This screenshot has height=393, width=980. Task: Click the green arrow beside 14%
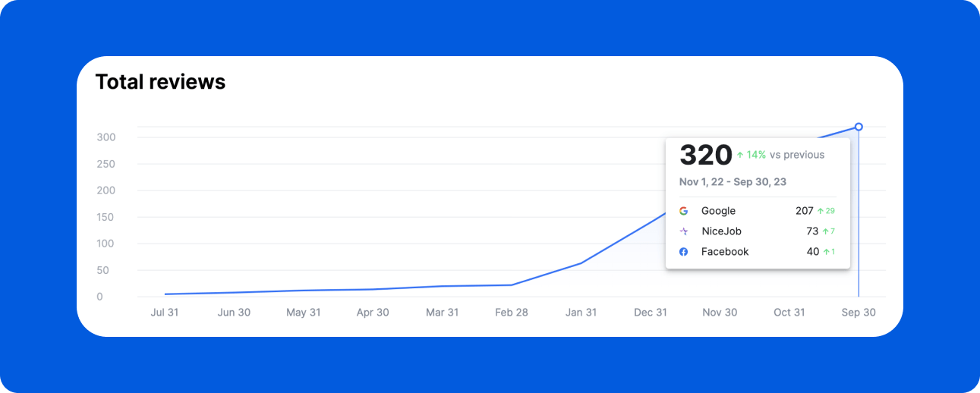click(740, 155)
